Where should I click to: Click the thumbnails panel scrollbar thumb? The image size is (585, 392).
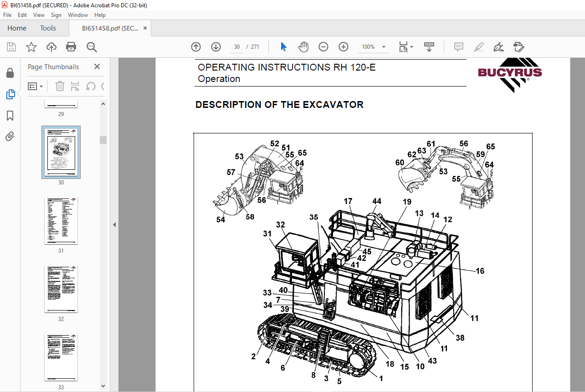103,140
